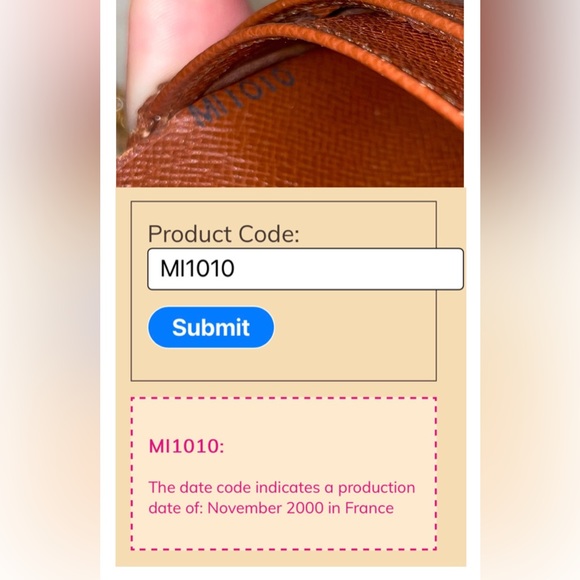Focus the Product Code input field
Image resolution: width=580 pixels, height=580 pixels.
(x=305, y=269)
